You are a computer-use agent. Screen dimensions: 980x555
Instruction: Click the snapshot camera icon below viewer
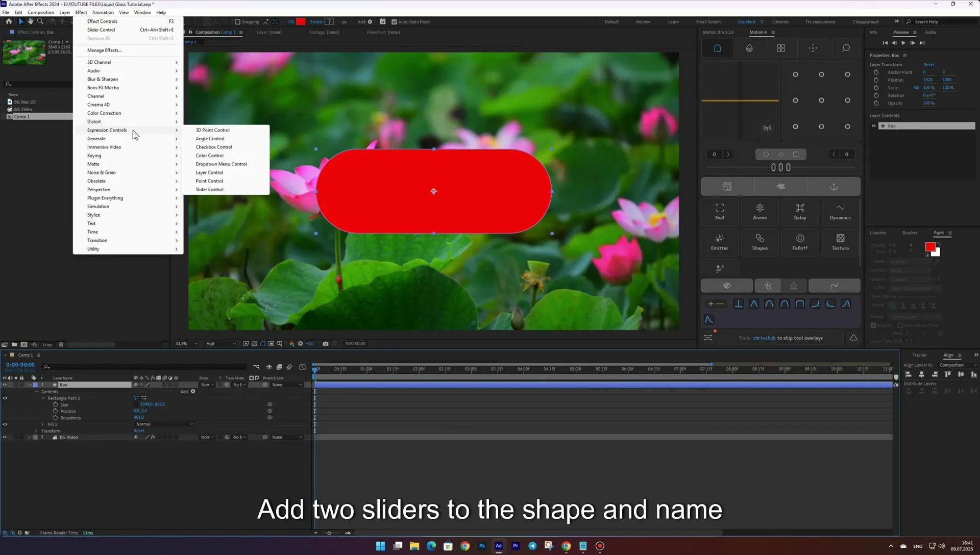click(326, 344)
